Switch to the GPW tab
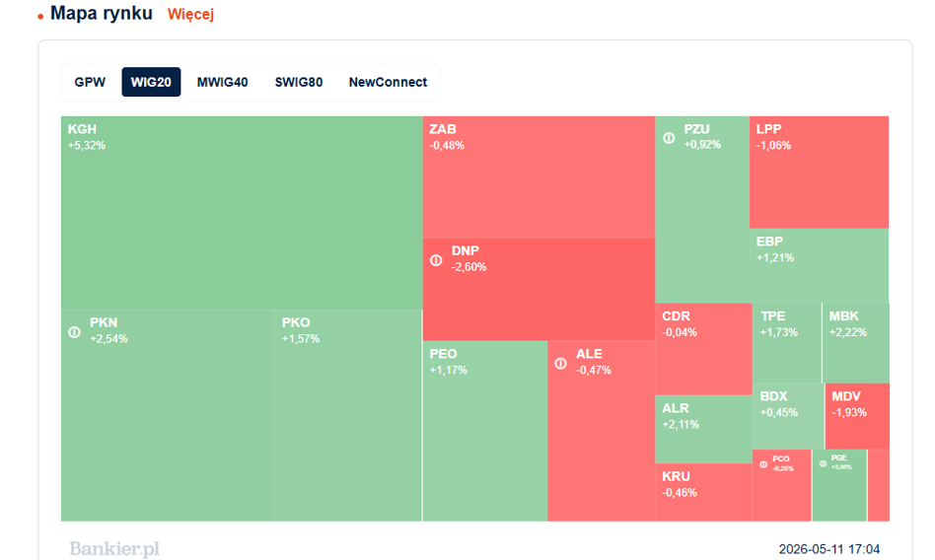The width and height of the screenshot is (935, 560). (x=90, y=82)
